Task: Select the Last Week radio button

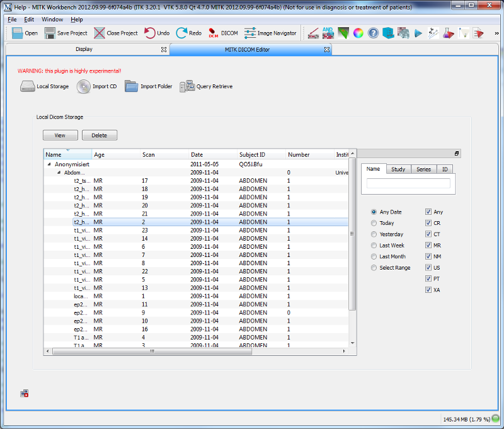Action: (x=374, y=246)
